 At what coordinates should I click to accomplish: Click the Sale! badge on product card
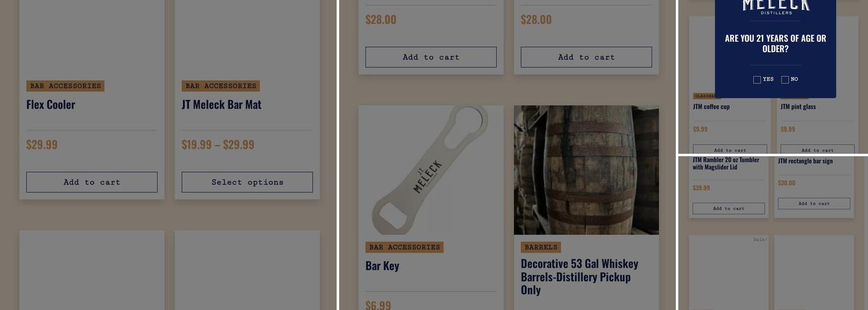pos(760,239)
